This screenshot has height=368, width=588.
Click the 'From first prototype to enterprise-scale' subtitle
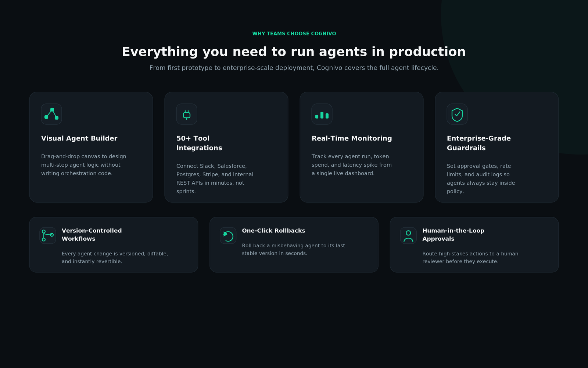(x=294, y=68)
